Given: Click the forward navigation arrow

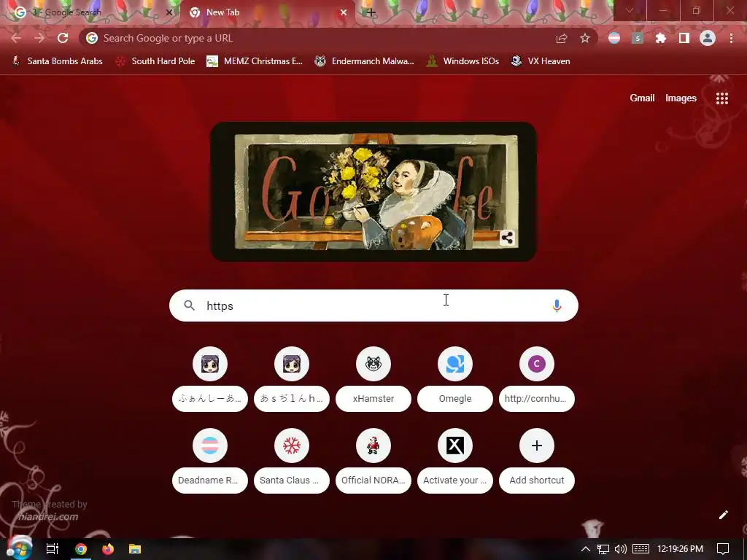Looking at the screenshot, I should tap(39, 38).
